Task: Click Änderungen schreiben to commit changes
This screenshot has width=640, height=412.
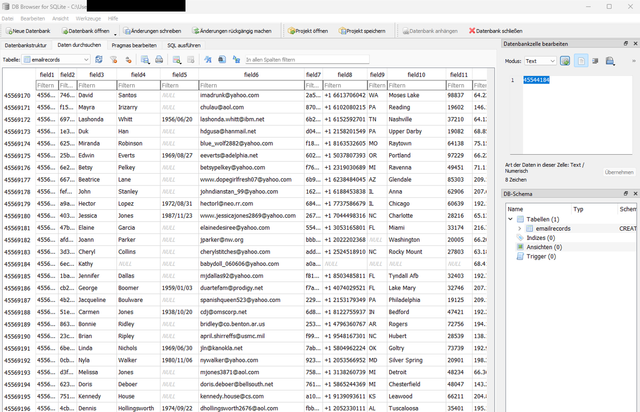Action: (x=152, y=31)
